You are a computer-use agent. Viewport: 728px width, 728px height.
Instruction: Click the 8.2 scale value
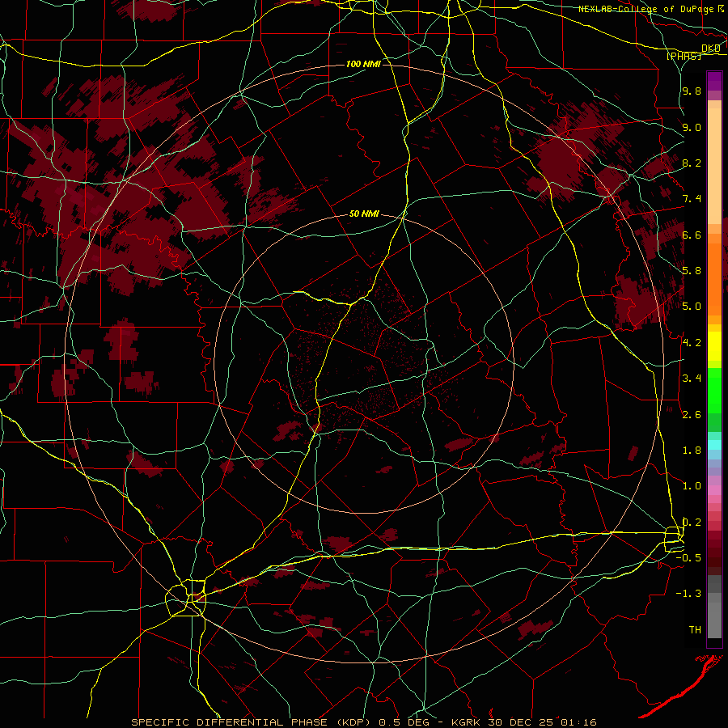click(x=692, y=163)
